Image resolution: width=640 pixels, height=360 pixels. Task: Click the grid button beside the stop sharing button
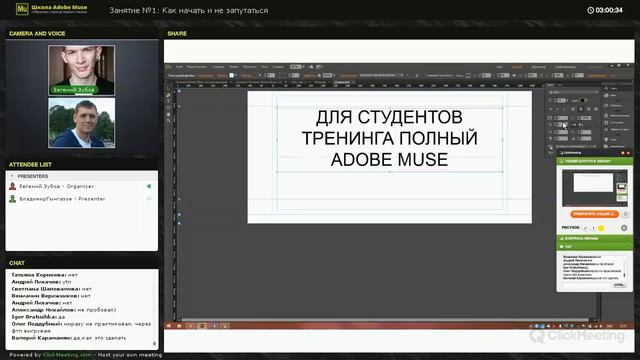(x=625, y=214)
